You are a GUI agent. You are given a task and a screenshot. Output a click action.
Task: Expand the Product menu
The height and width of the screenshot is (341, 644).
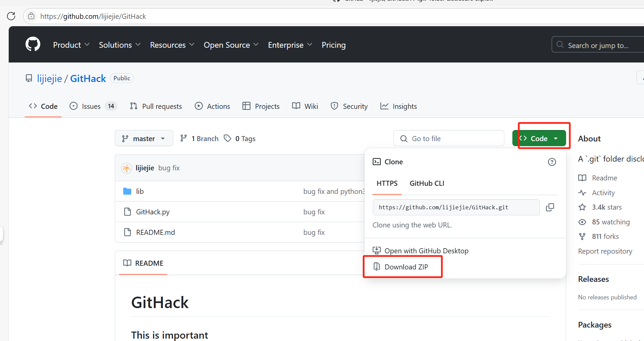pos(71,45)
